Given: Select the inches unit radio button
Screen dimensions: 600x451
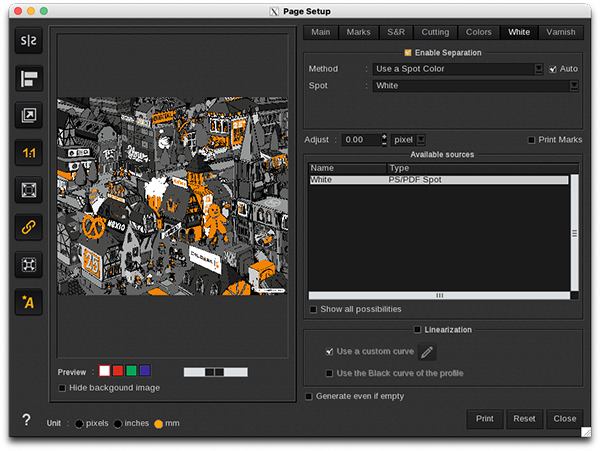Looking at the screenshot, I should click(118, 424).
